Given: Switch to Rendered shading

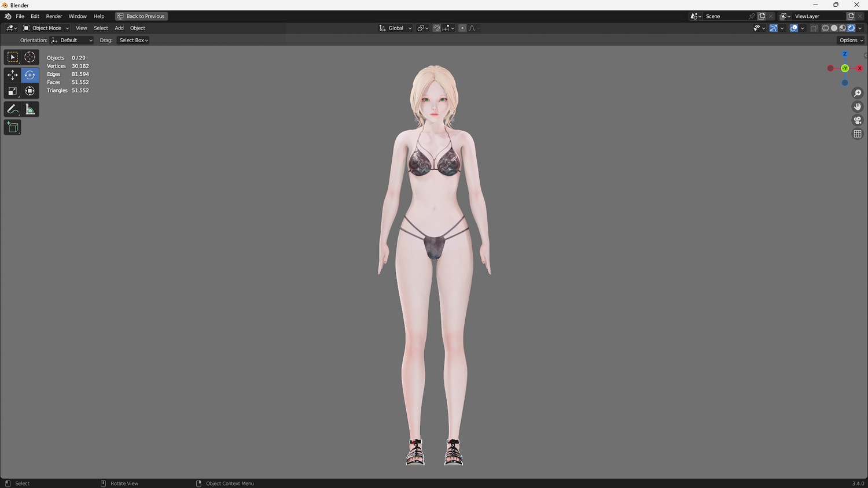Looking at the screenshot, I should [x=851, y=28].
